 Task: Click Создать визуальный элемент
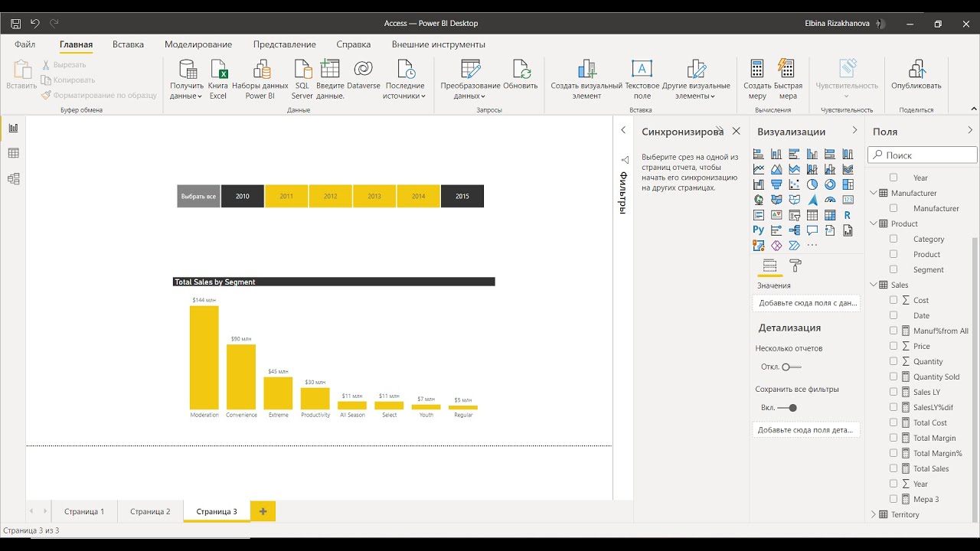point(586,80)
